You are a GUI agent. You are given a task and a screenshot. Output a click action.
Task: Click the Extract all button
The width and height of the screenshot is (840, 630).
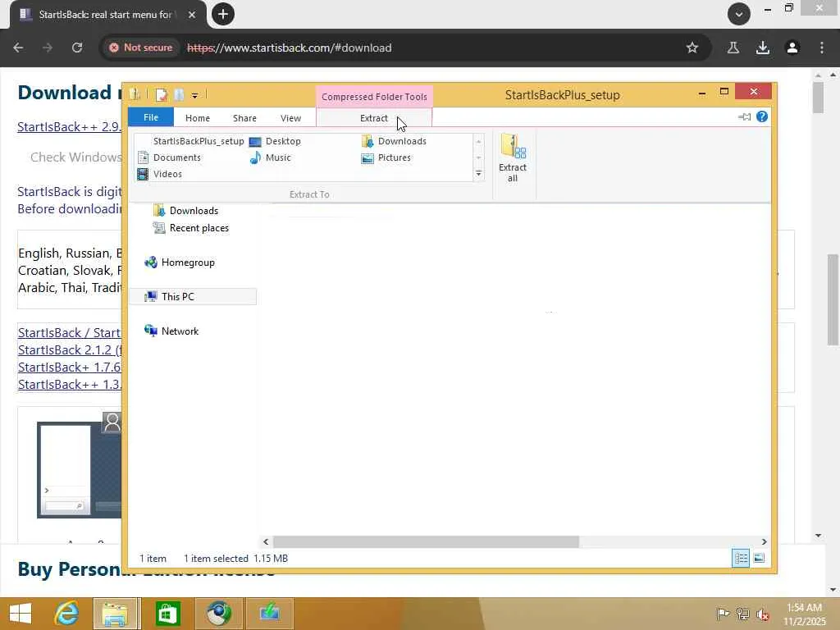pos(513,158)
